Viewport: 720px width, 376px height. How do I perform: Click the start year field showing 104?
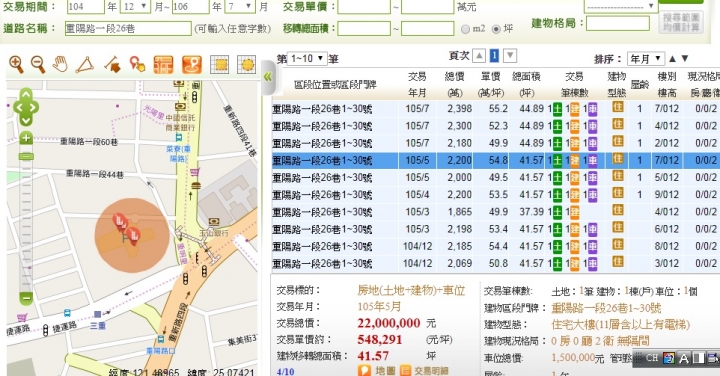click(x=85, y=6)
